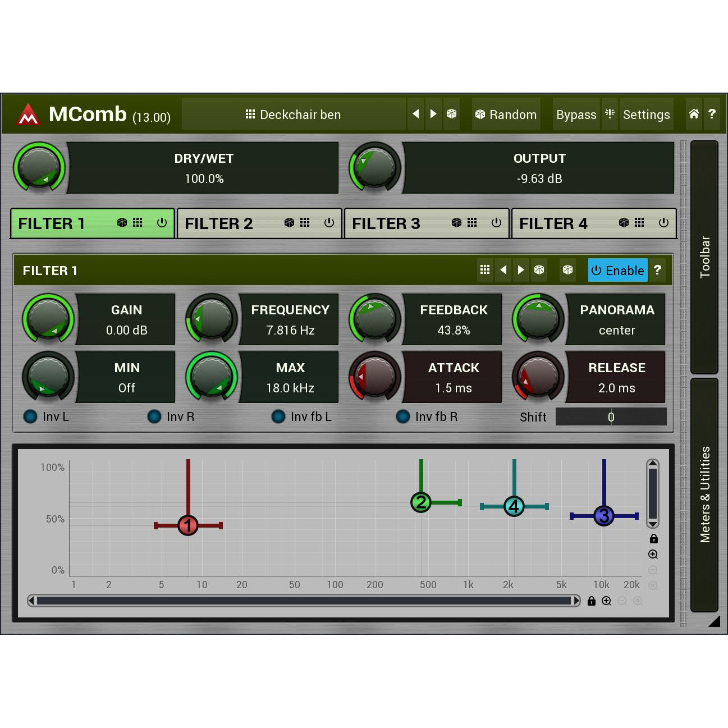The image size is (728, 728).
Task: Click the home icon in the title bar
Action: coord(693,114)
